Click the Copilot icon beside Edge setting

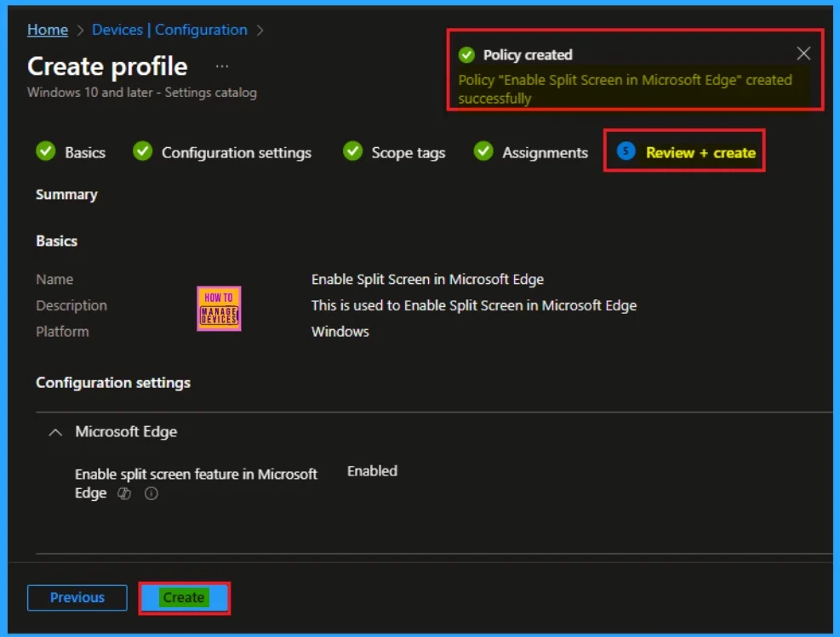[124, 493]
